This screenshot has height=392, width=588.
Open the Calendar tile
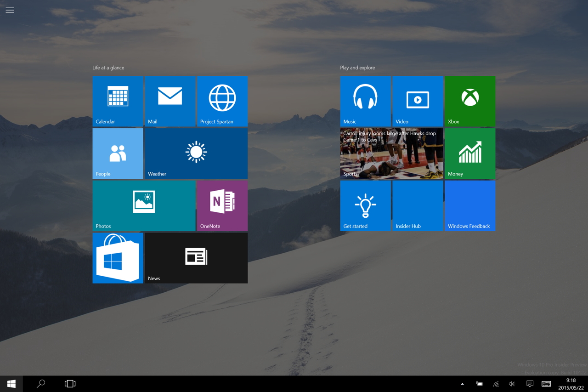coord(118,101)
